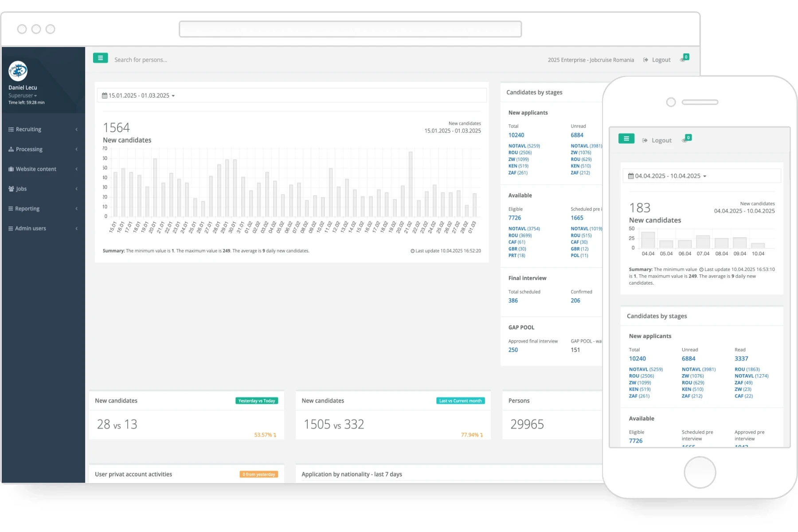Open the total new applicants 10240 link

click(516, 135)
